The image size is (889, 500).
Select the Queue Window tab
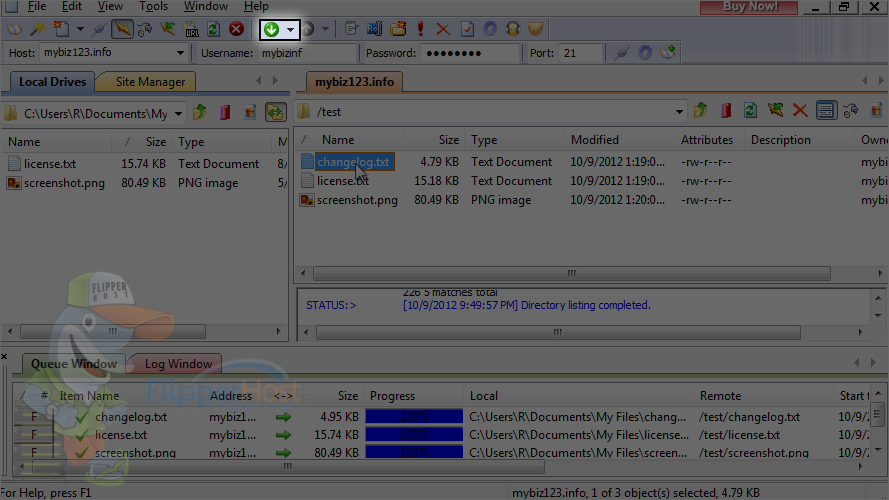pos(74,363)
